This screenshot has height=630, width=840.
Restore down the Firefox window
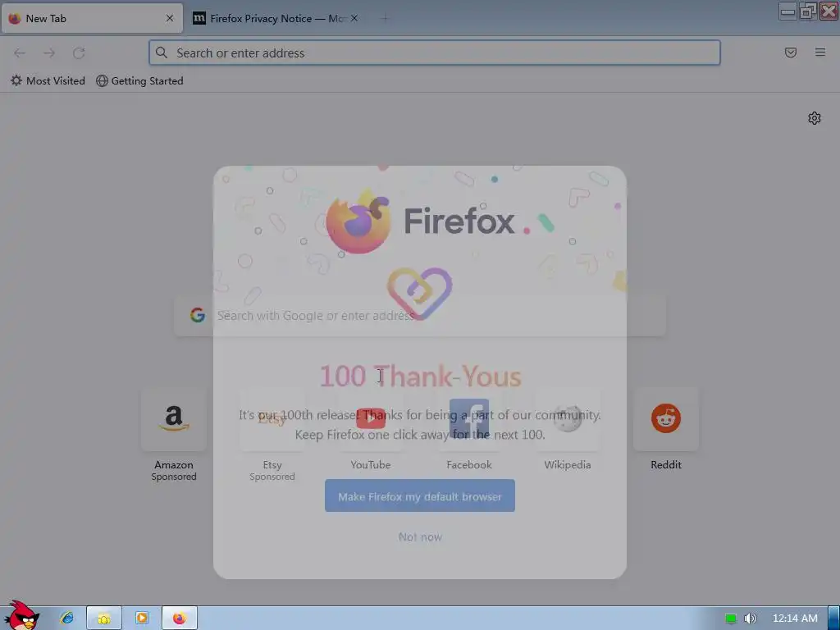point(807,11)
